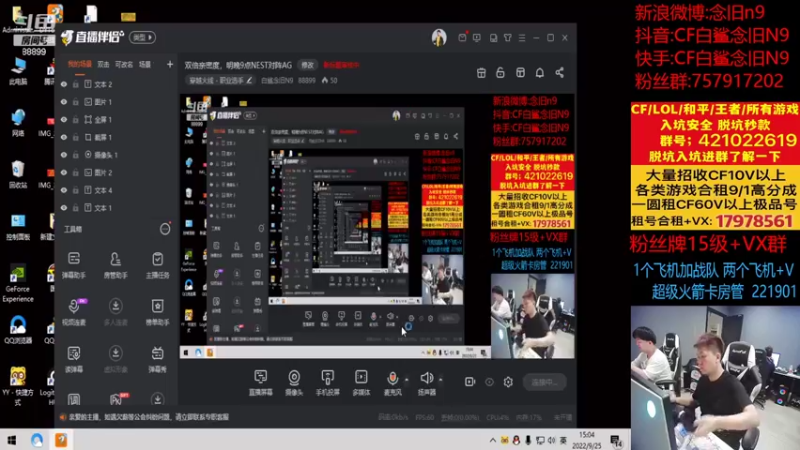The height and width of the screenshot is (450, 800).
Task: Hide the 文本 2 layer
Action: [x=64, y=84]
